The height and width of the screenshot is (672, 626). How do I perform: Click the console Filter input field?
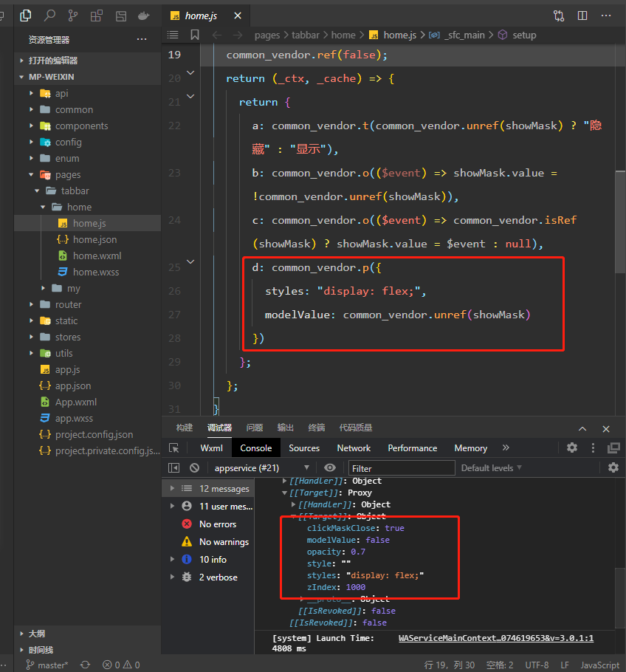click(402, 468)
